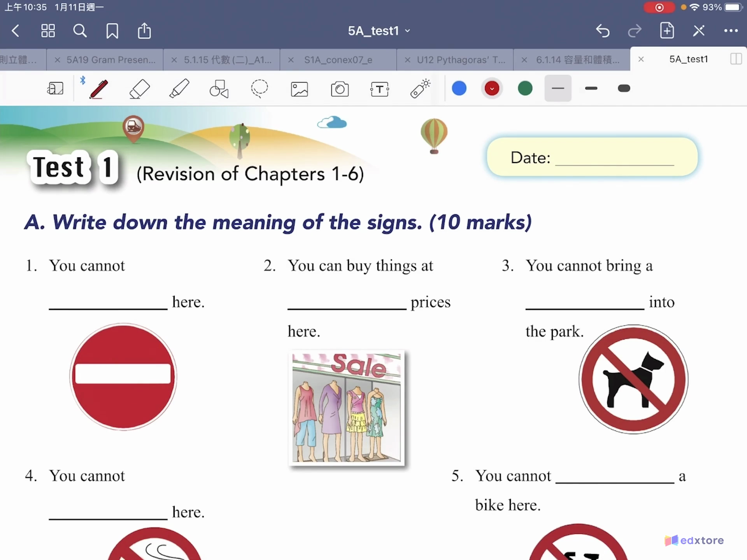This screenshot has height=560, width=747.
Task: Open the more options ellipsis menu
Action: [x=731, y=31]
